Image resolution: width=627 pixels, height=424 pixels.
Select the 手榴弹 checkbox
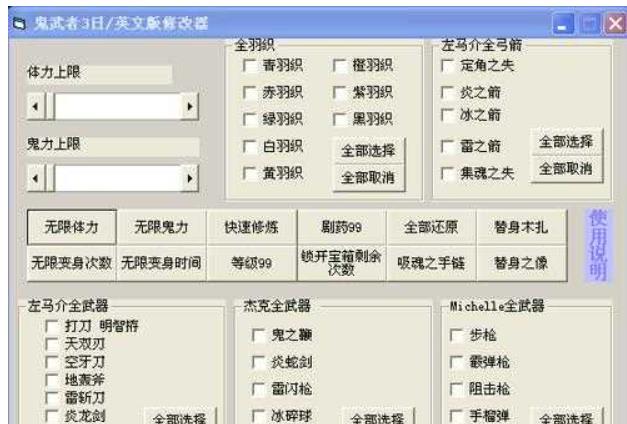click(457, 416)
